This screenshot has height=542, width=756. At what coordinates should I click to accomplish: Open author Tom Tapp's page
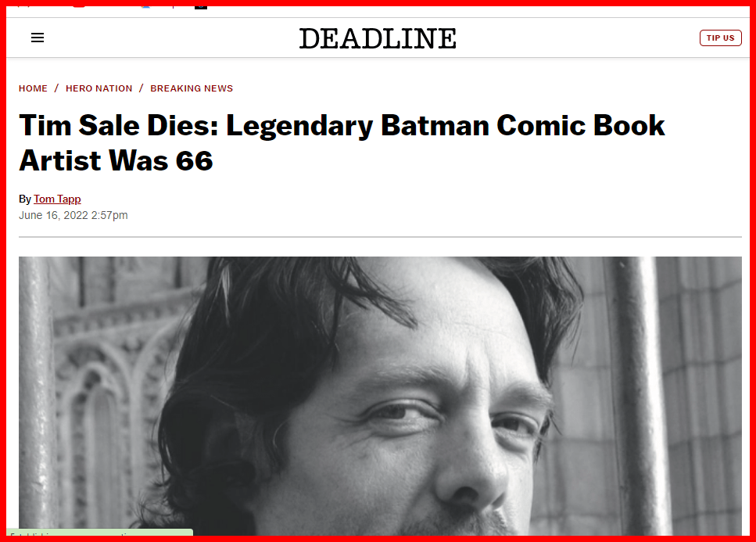[57, 199]
